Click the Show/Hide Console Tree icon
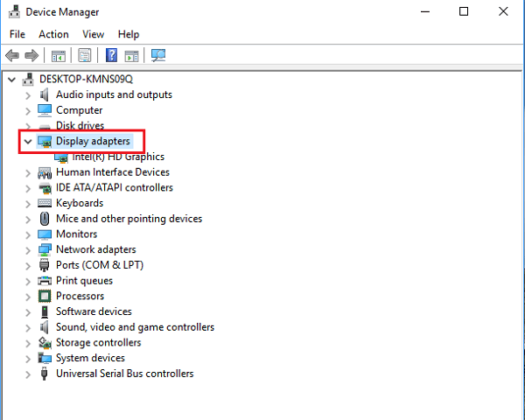 (59, 56)
